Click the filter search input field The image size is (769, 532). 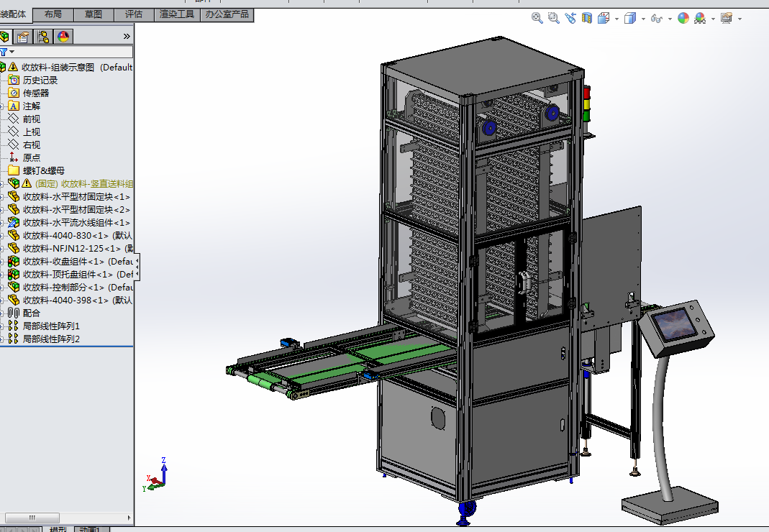[74, 52]
